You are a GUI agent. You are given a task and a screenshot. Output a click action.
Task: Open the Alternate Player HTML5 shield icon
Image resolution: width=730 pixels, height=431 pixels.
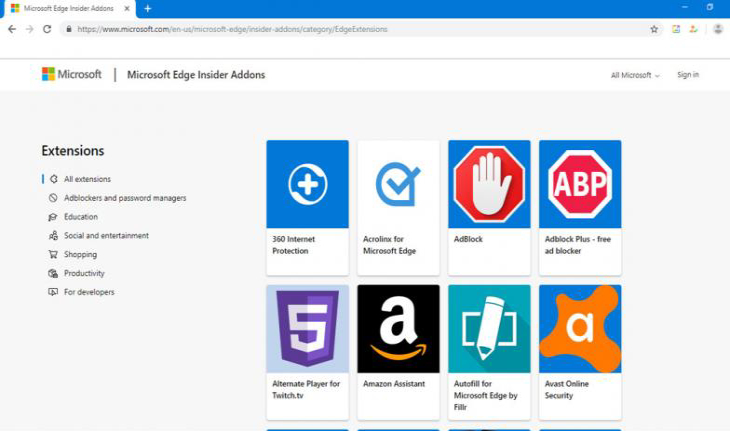pos(307,329)
